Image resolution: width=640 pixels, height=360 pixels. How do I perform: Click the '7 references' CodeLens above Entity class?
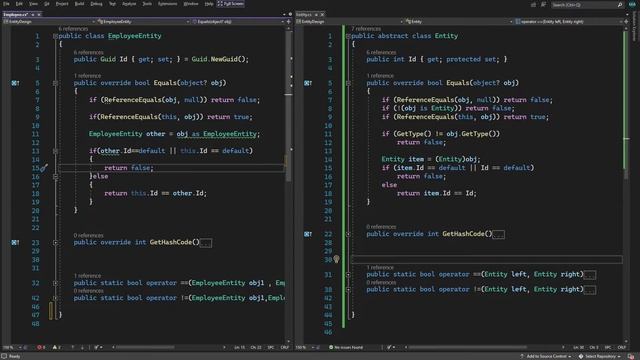[x=366, y=29]
